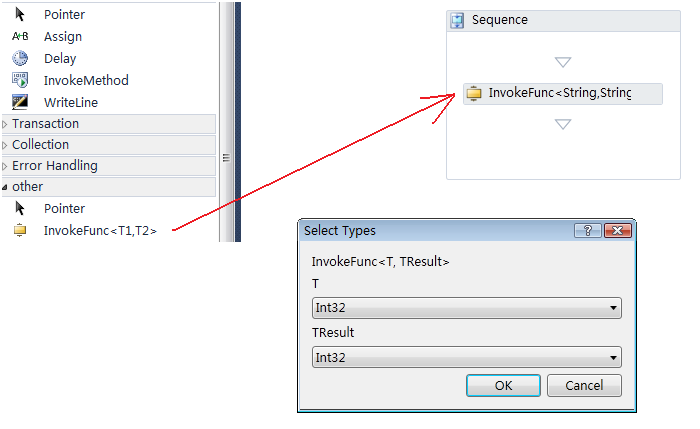The height and width of the screenshot is (429, 700).
Task: Expand the Collection toolbox category
Action: [5, 145]
